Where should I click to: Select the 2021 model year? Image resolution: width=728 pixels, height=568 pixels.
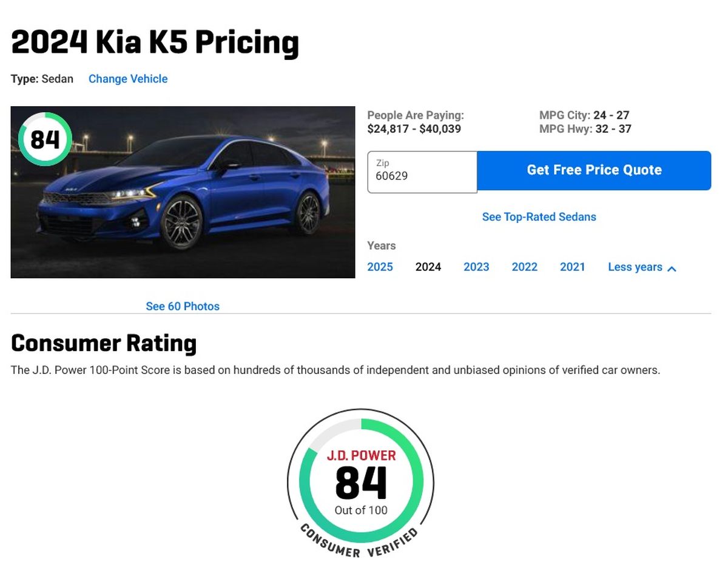[x=572, y=267]
